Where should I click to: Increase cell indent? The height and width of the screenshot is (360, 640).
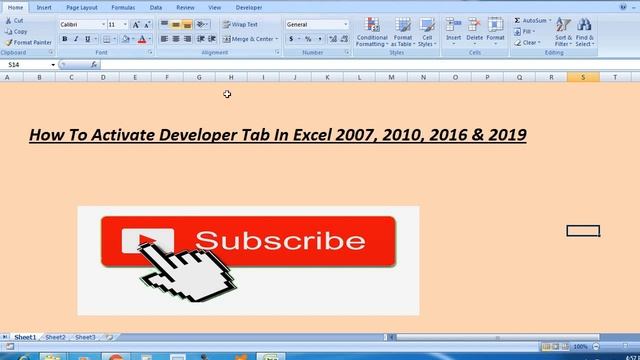(212, 39)
